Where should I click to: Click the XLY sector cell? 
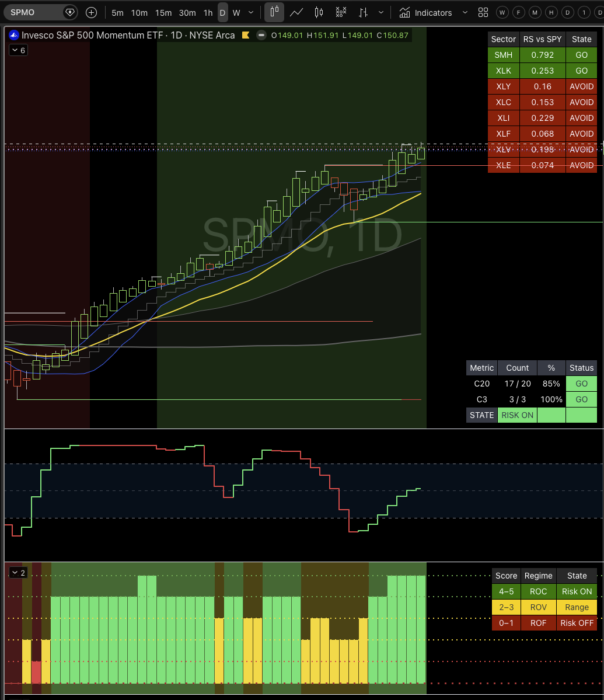pyautogui.click(x=504, y=86)
